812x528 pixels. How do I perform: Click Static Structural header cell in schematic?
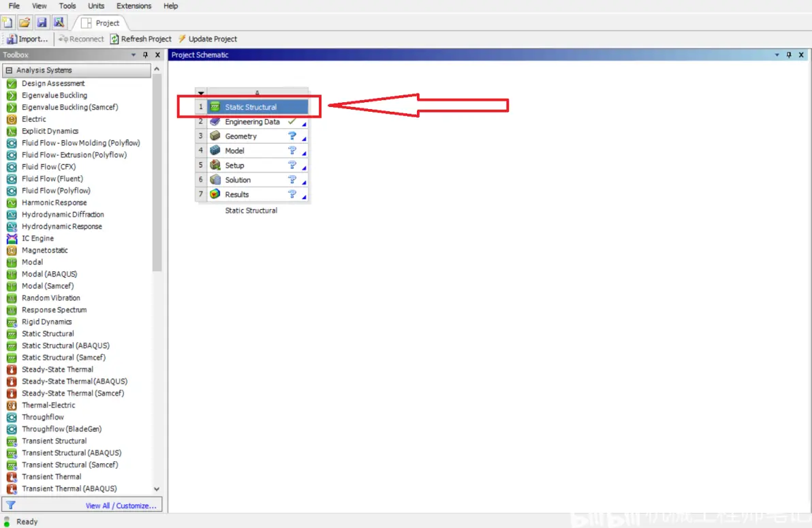tap(257, 107)
